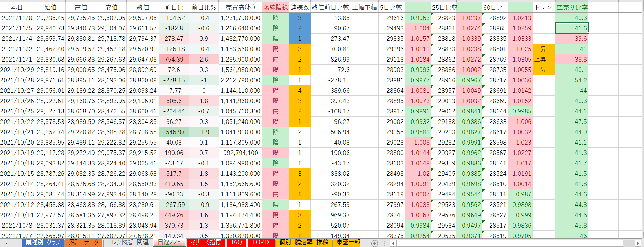Select the 上昇 cell in the 2021/10/29 row
This screenshot has width=644, height=247.
pos(544,70)
